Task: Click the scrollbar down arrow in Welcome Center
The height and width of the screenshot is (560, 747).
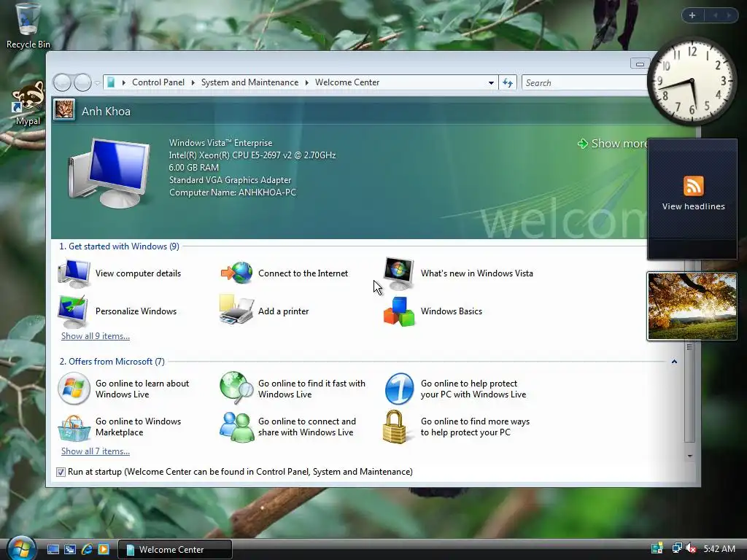Action: click(x=690, y=456)
